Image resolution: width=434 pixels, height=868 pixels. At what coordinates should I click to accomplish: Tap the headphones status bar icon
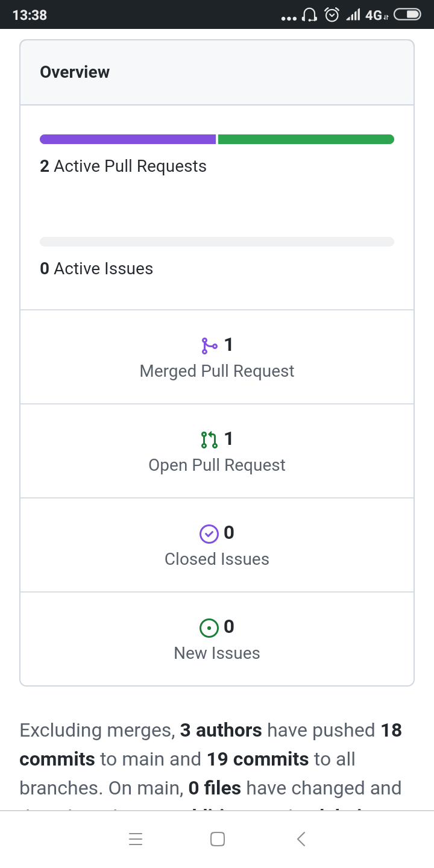point(309,15)
